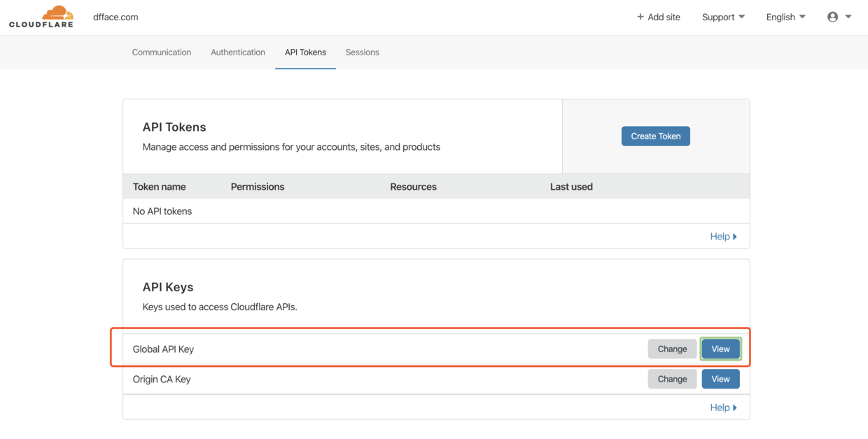View the Global API Key

(x=720, y=348)
